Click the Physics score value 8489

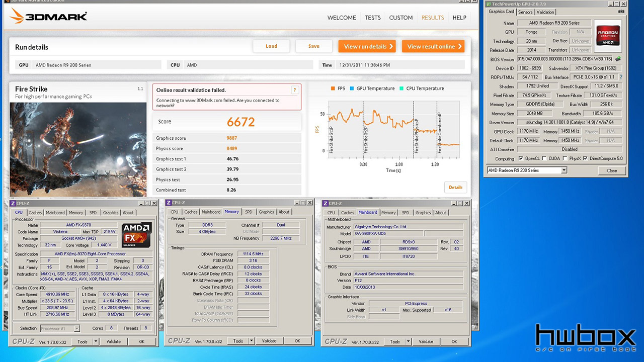coord(232,148)
